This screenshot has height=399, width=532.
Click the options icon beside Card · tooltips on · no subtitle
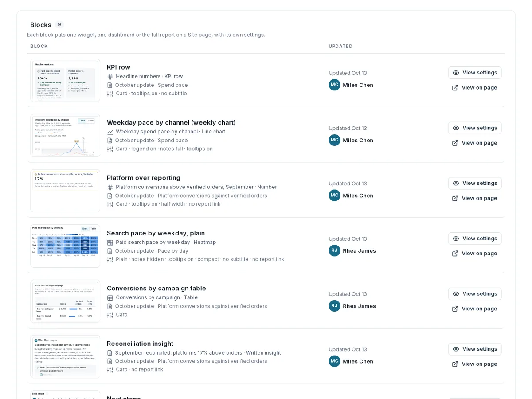110,94
